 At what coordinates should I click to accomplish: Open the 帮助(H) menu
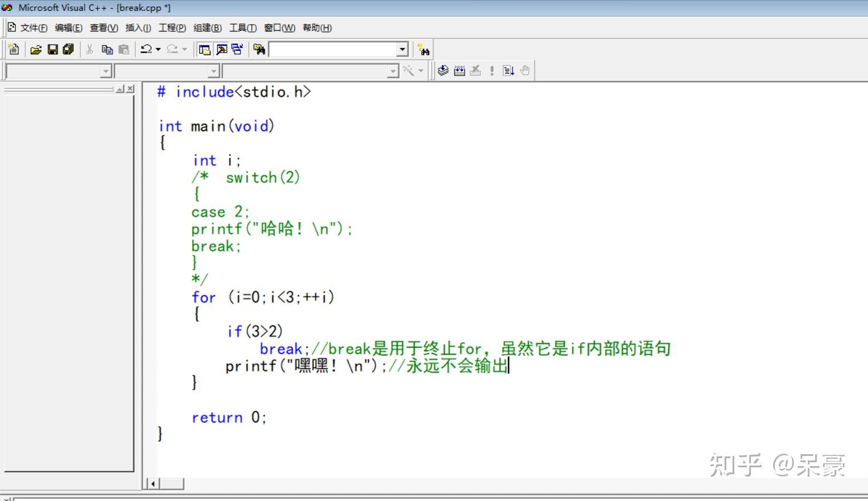coord(317,28)
